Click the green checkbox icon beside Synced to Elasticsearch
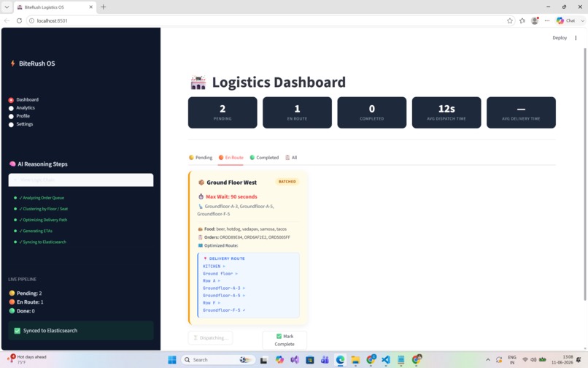 [x=18, y=331]
